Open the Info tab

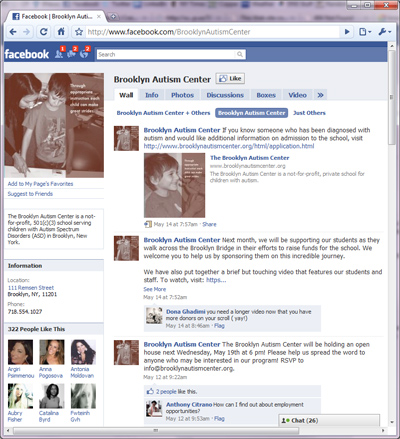(152, 95)
